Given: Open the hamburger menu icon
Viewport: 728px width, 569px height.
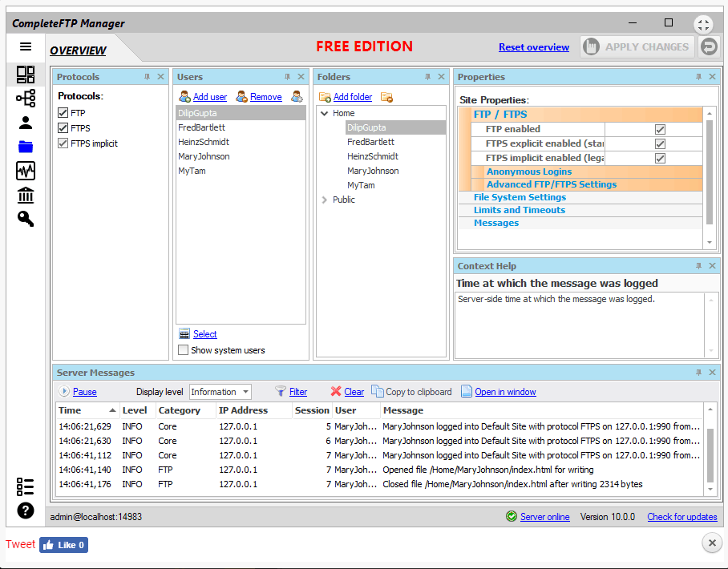Looking at the screenshot, I should click(26, 47).
